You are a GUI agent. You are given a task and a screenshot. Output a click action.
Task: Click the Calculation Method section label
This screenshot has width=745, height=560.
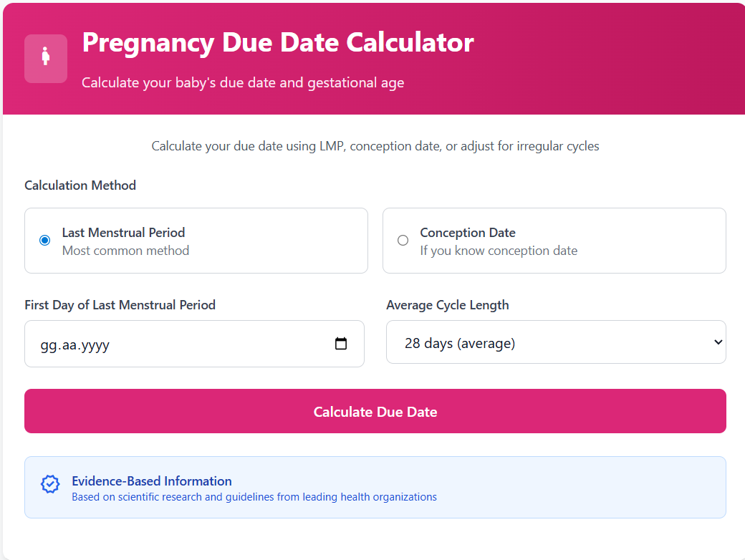80,185
